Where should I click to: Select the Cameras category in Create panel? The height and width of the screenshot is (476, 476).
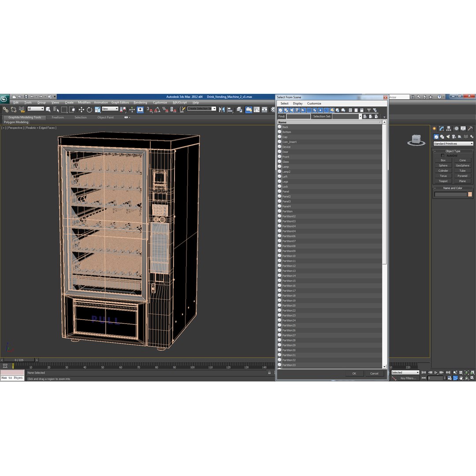(x=454, y=137)
